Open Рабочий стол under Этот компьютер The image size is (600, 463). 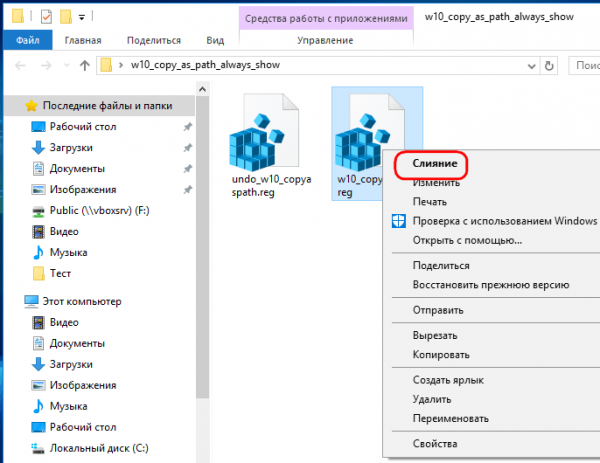tap(83, 427)
